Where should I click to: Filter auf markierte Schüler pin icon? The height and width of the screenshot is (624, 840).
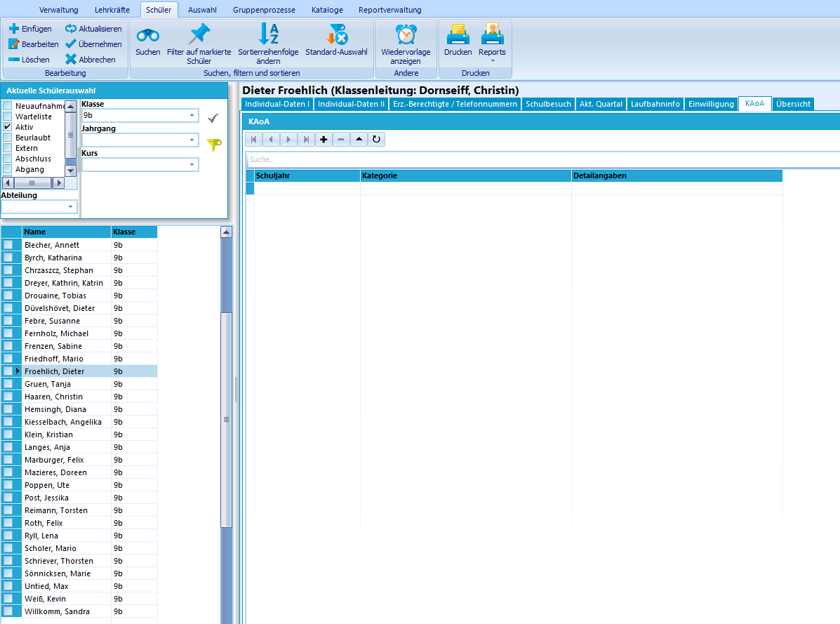[199, 34]
